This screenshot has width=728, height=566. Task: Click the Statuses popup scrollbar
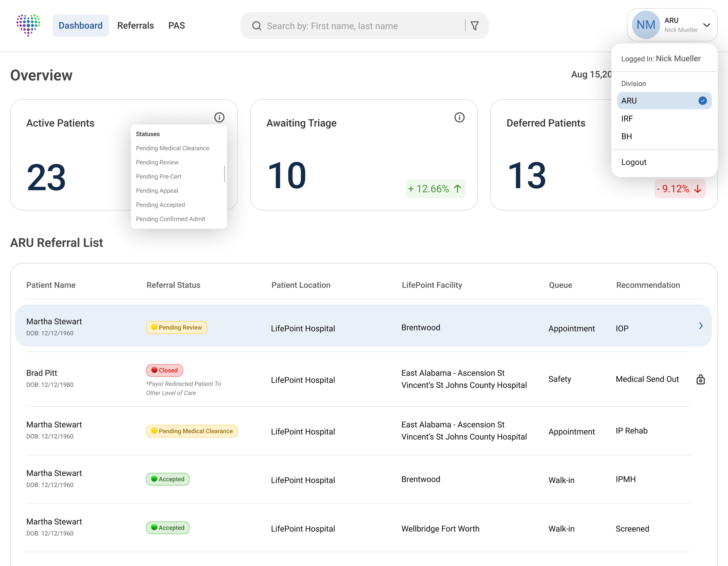(224, 174)
